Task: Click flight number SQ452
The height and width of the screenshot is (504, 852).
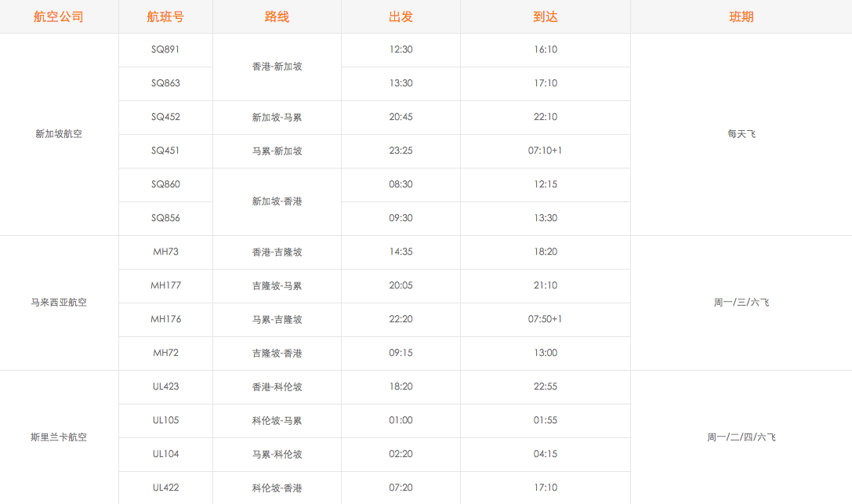Action: pyautogui.click(x=165, y=117)
